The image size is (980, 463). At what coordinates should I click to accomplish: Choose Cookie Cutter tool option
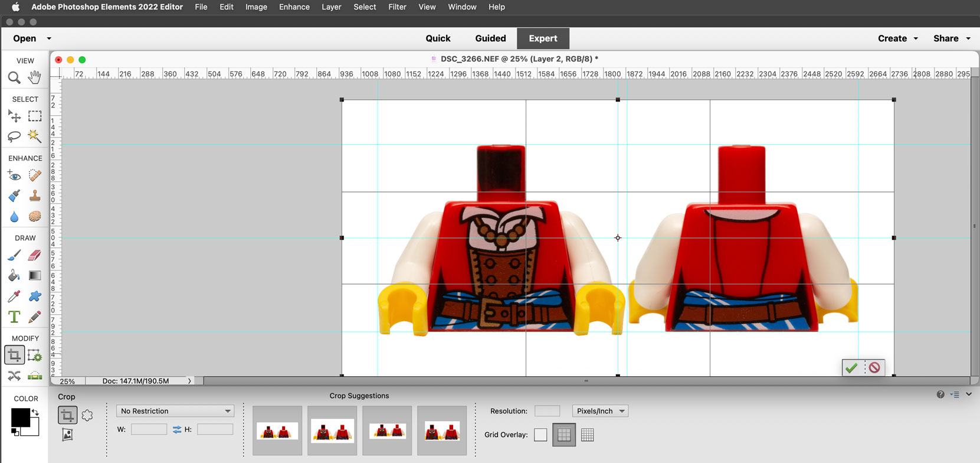coord(87,415)
